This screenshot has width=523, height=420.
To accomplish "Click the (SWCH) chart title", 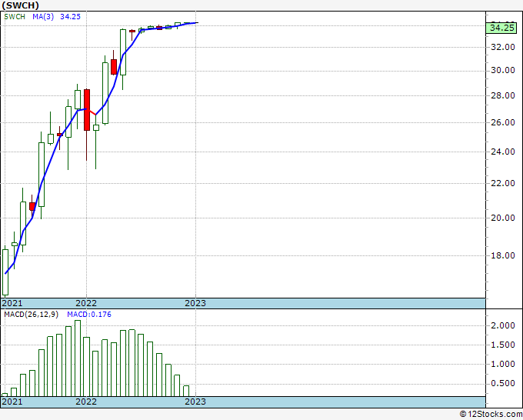I will 20,5.
